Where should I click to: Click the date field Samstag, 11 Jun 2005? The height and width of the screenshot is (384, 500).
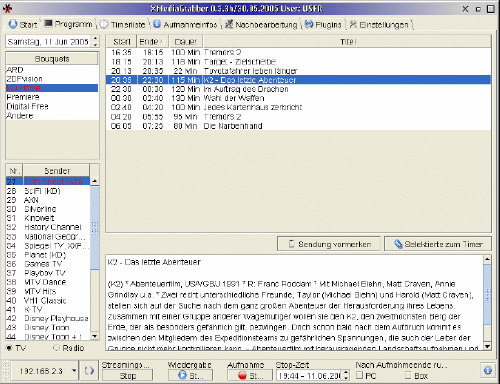click(48, 41)
